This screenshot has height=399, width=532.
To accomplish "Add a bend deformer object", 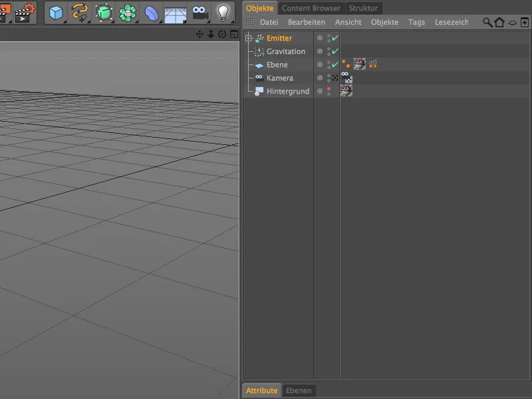I will tap(151, 11).
